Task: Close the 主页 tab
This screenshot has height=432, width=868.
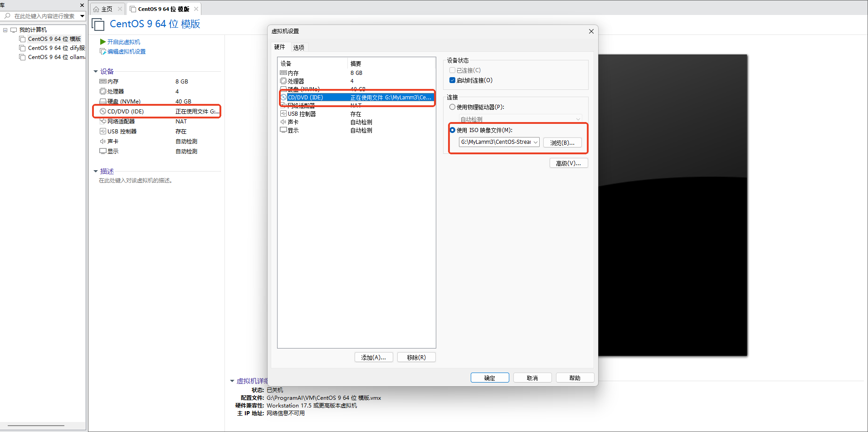Action: tap(120, 9)
